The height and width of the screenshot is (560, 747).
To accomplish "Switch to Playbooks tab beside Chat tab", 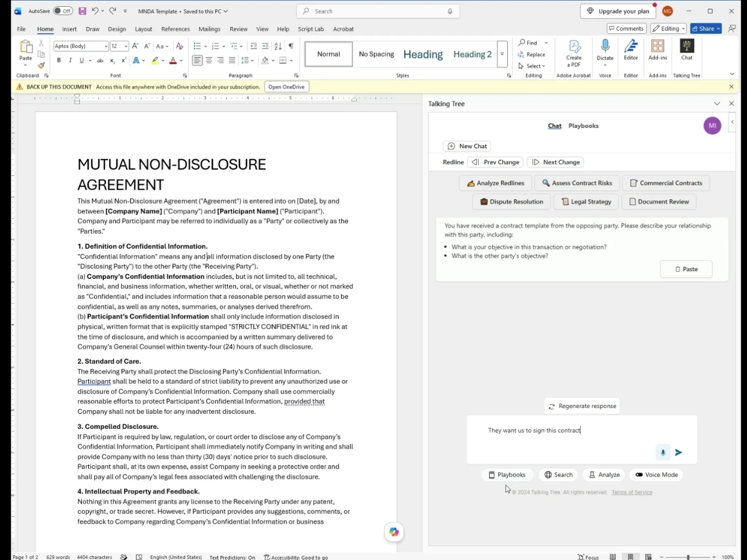I will tap(583, 126).
